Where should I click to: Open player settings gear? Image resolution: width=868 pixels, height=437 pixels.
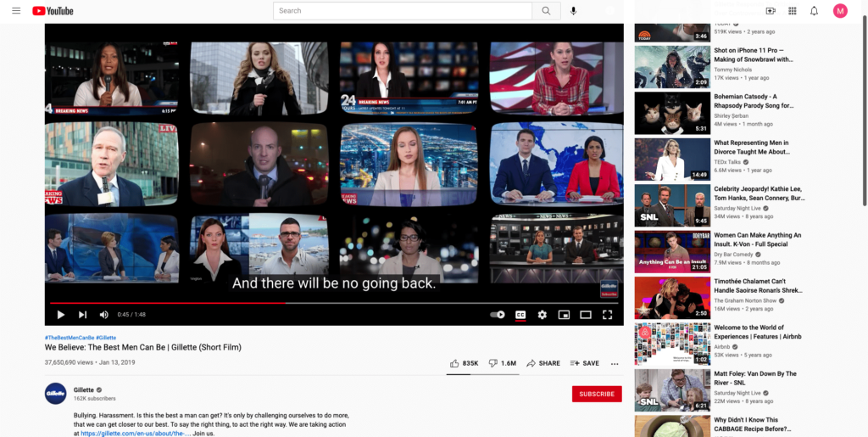(x=542, y=315)
